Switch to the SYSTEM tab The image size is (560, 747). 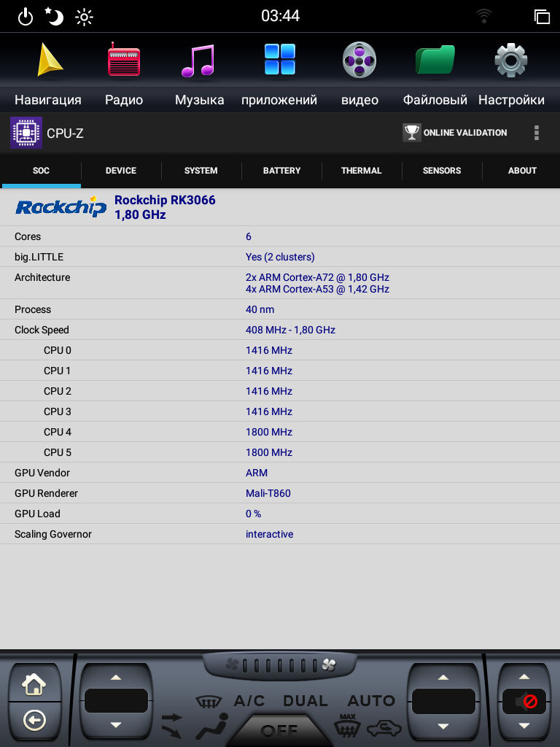pyautogui.click(x=201, y=171)
